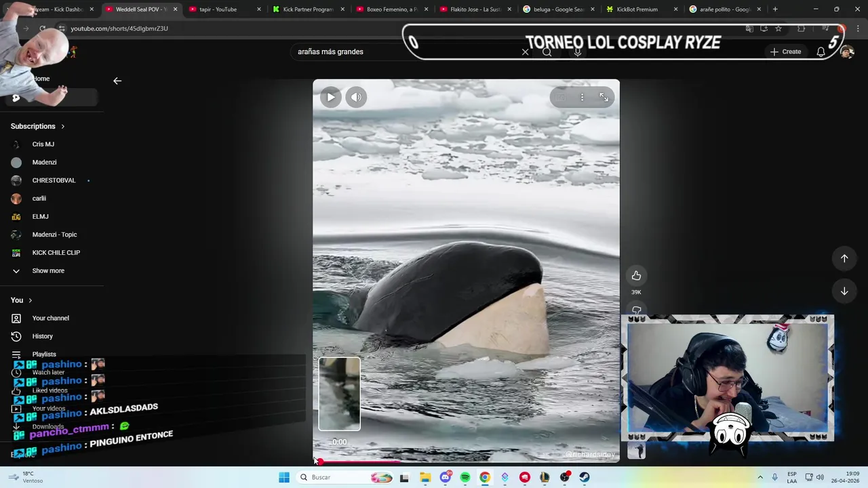The width and height of the screenshot is (868, 488).
Task: Close the KickBot Premium tab
Action: [x=675, y=9]
